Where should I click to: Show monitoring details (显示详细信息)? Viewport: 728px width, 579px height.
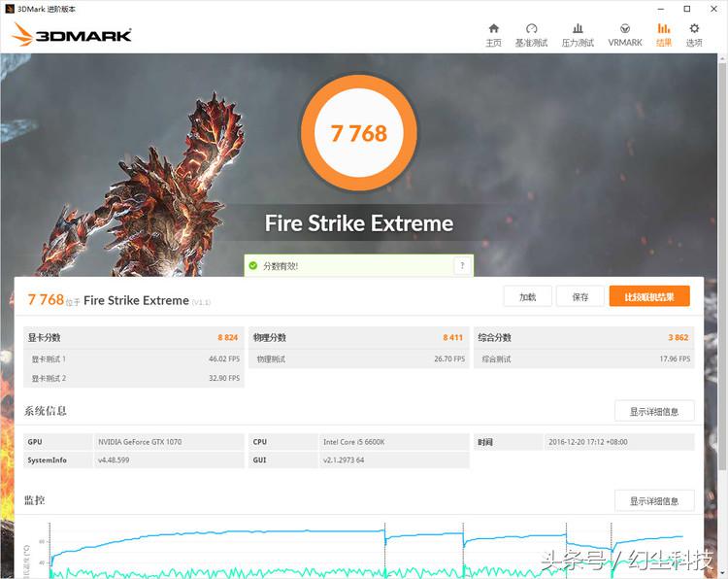[x=654, y=501]
